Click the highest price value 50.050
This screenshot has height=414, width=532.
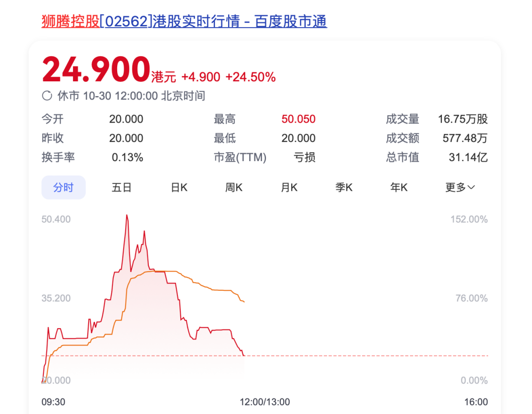(298, 119)
